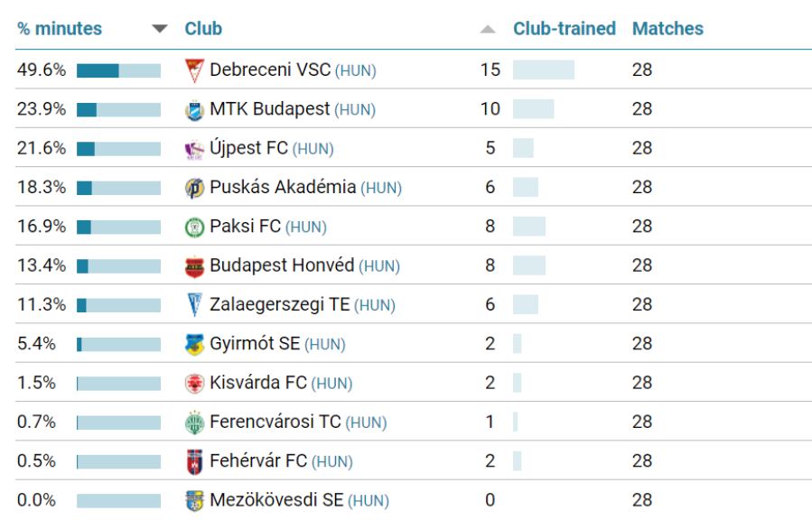This screenshot has width=812, height=520.
Task: Sort descending by % minutes arrow
Action: pyautogui.click(x=160, y=29)
